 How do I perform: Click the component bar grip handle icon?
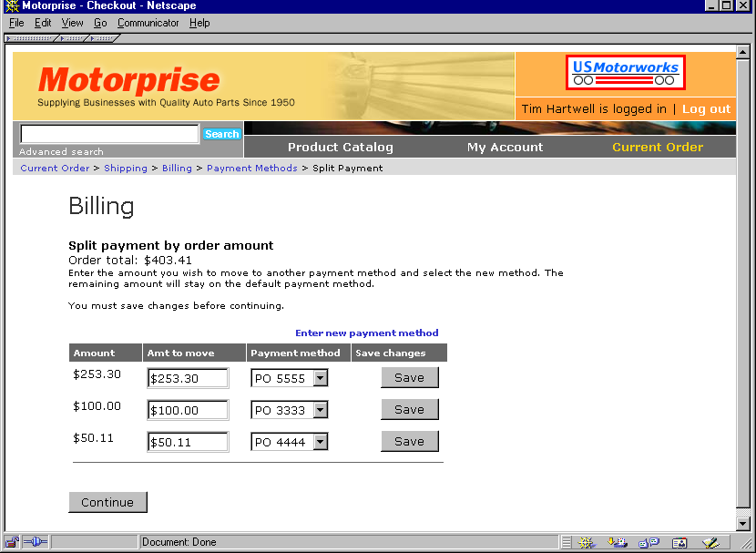click(567, 543)
